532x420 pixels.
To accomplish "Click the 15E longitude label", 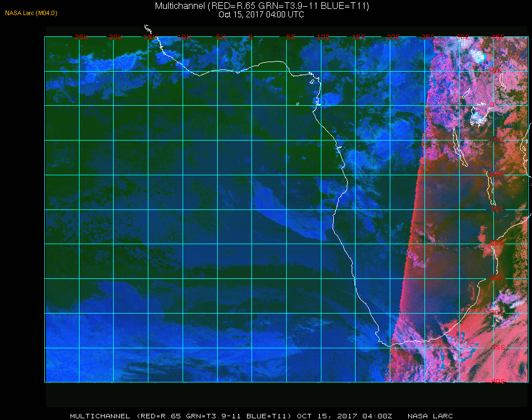I will pyautogui.click(x=358, y=37).
